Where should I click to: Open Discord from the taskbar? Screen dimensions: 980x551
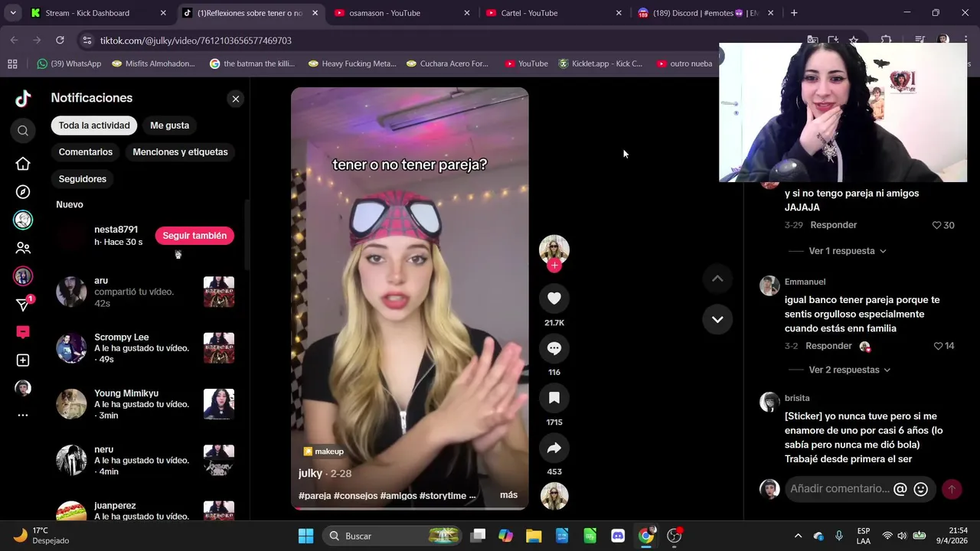(618, 536)
